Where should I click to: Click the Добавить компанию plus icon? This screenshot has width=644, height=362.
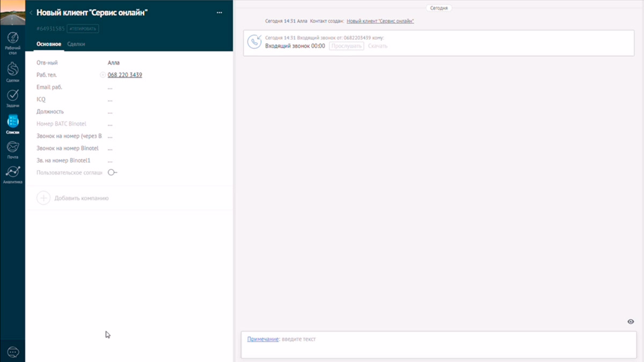coord(43,198)
